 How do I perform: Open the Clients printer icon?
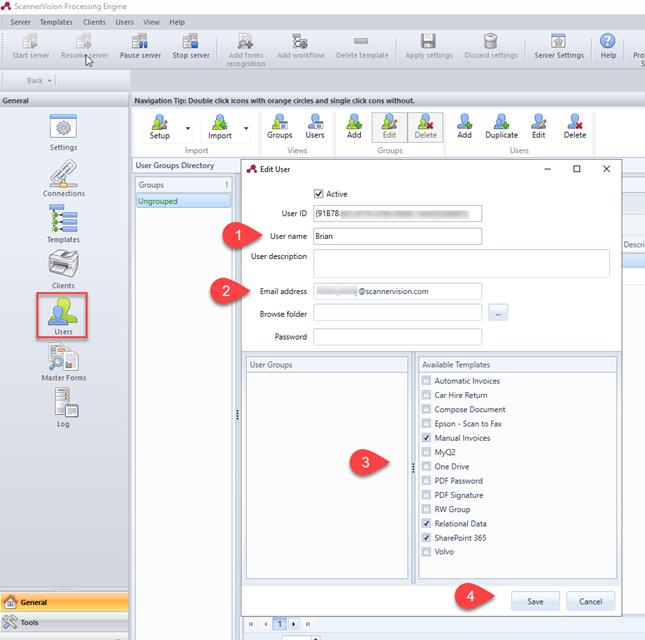(63, 267)
